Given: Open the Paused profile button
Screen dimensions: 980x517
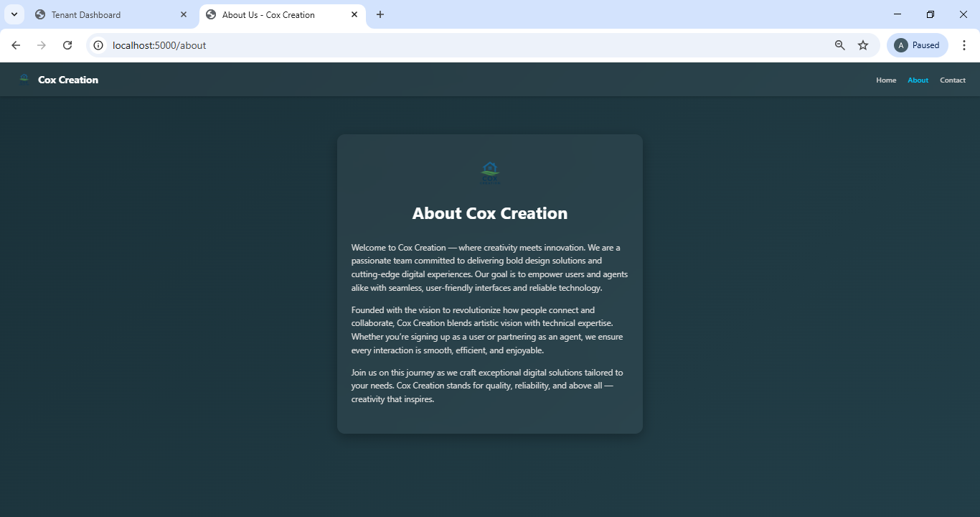Looking at the screenshot, I should click(917, 45).
